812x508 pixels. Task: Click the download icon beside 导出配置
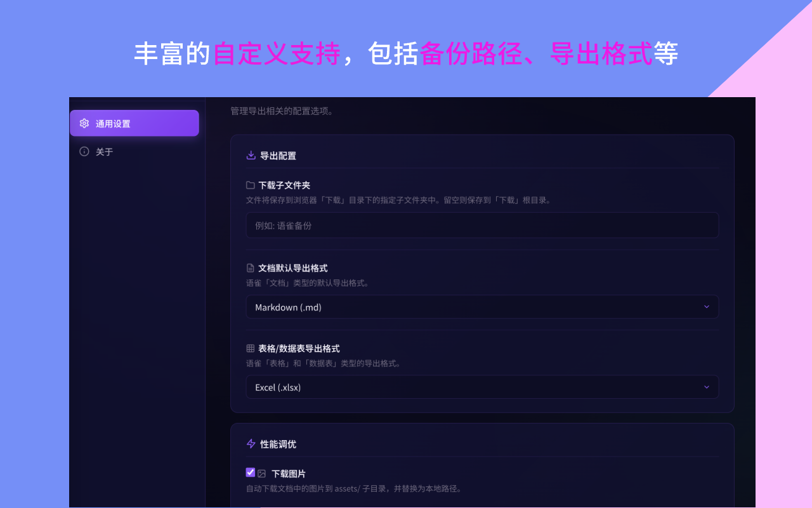(x=251, y=156)
